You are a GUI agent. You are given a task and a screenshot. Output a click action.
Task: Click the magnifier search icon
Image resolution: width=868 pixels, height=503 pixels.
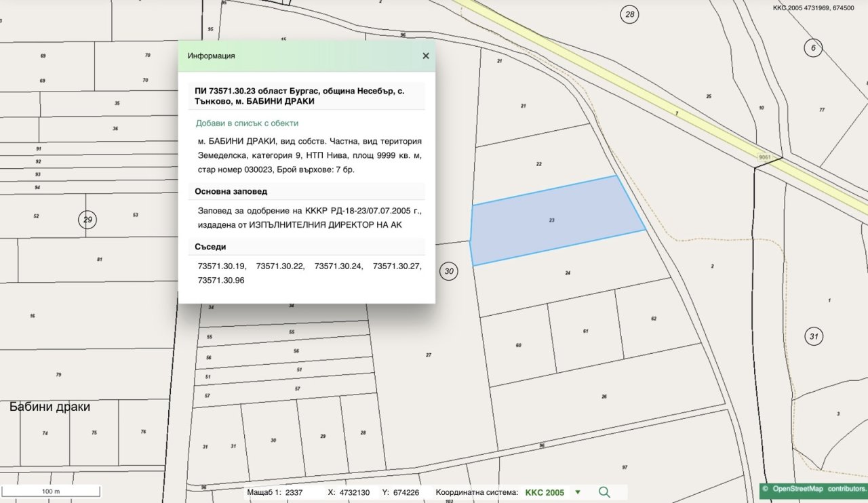[x=604, y=492]
